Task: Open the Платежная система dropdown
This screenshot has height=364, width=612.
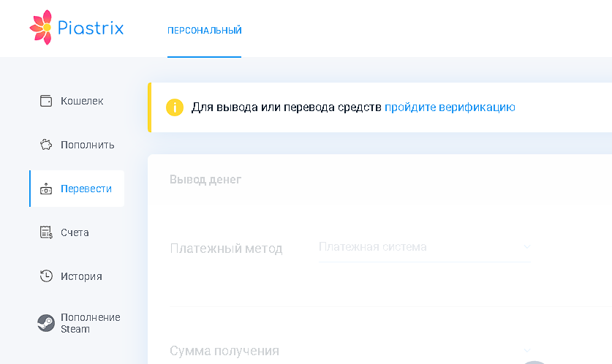Action: pos(425,247)
